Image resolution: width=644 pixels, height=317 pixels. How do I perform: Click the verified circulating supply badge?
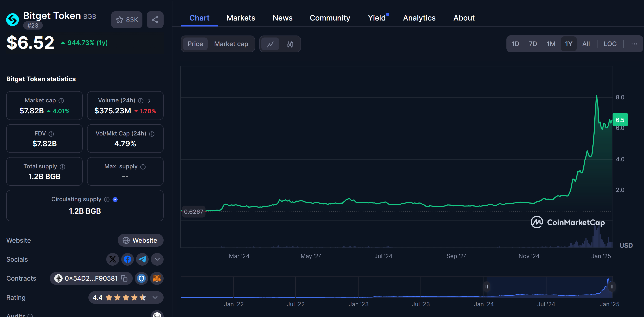115,199
